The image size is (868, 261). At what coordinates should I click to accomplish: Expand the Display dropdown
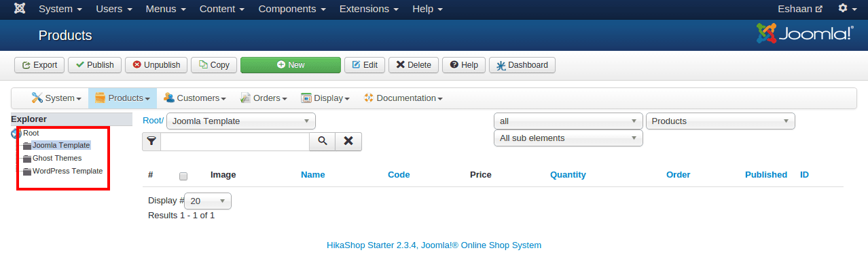325,98
